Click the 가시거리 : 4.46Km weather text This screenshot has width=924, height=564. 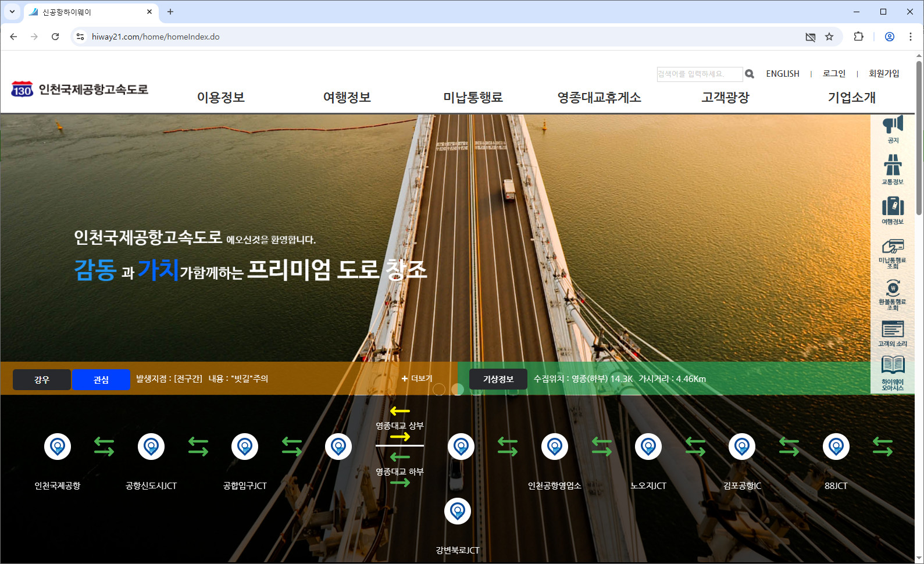(x=672, y=379)
